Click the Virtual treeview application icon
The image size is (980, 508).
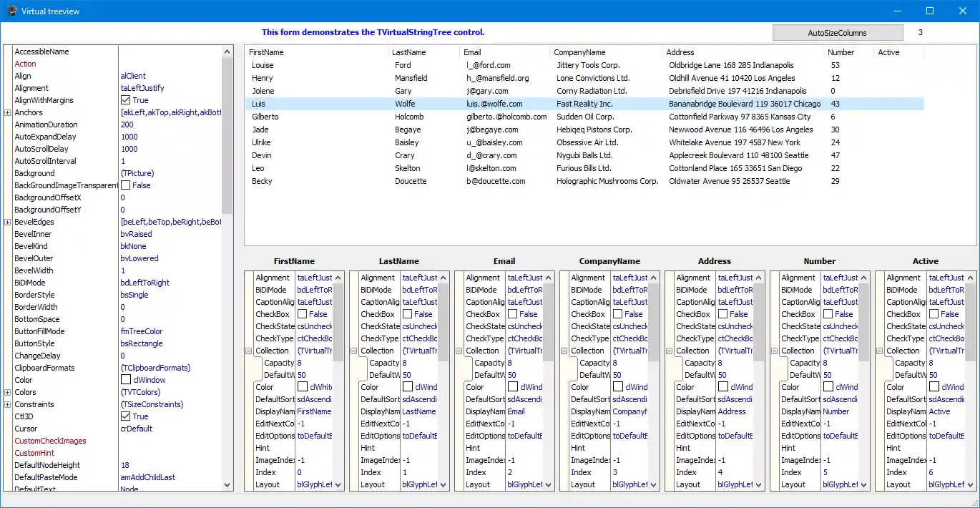coord(10,11)
